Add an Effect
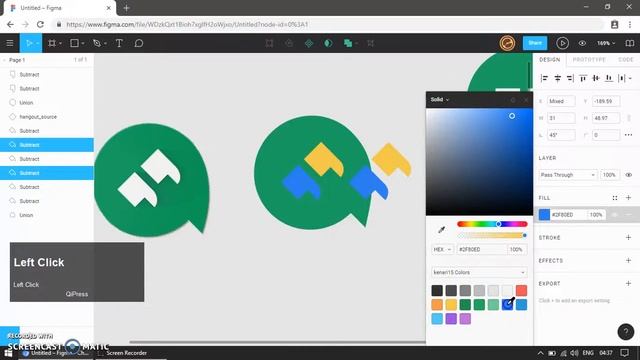Image resolution: width=640 pixels, height=360 pixels. (629, 260)
